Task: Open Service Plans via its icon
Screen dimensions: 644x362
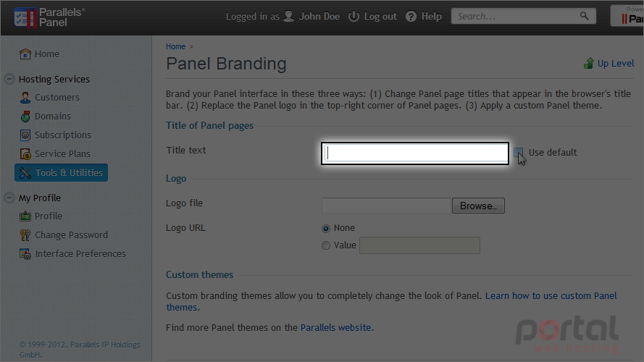Action: (x=25, y=154)
